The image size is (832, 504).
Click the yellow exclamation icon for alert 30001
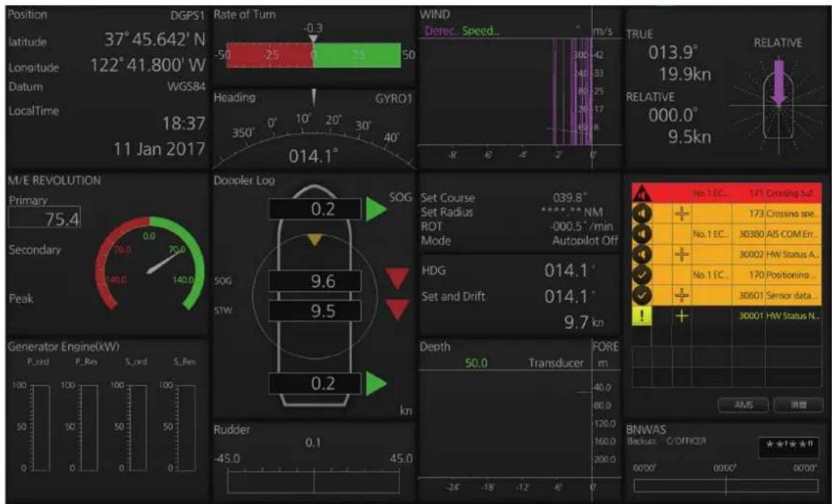click(642, 315)
